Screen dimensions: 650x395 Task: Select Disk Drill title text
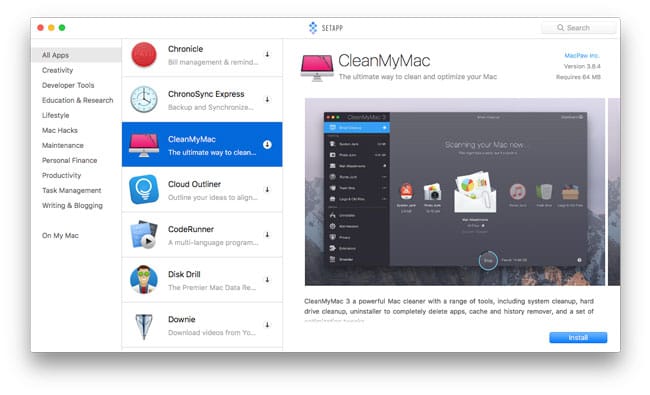pos(184,274)
